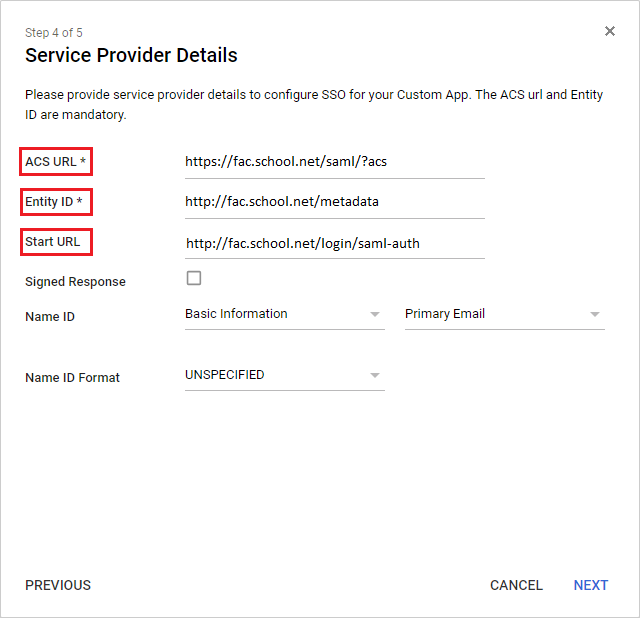640x618 pixels.
Task: Focus the Entity ID text field
Action: pos(334,202)
